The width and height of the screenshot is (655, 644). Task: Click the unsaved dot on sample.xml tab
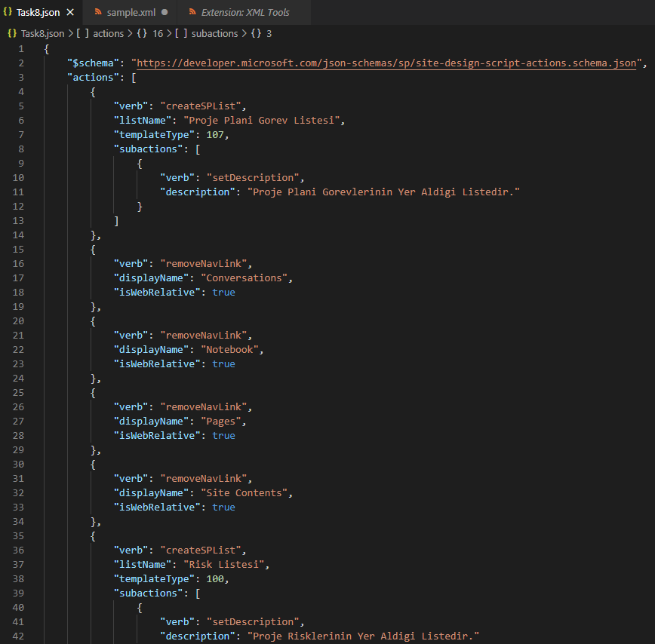165,12
